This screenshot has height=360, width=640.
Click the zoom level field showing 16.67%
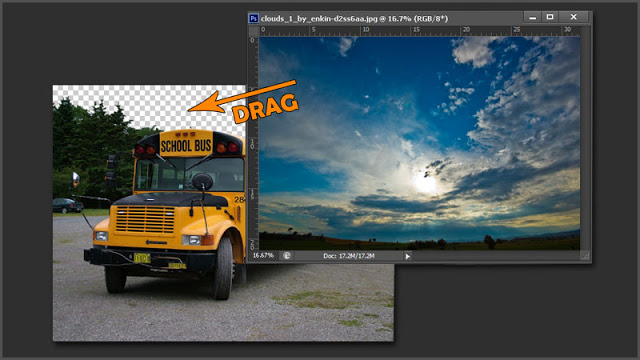263,256
